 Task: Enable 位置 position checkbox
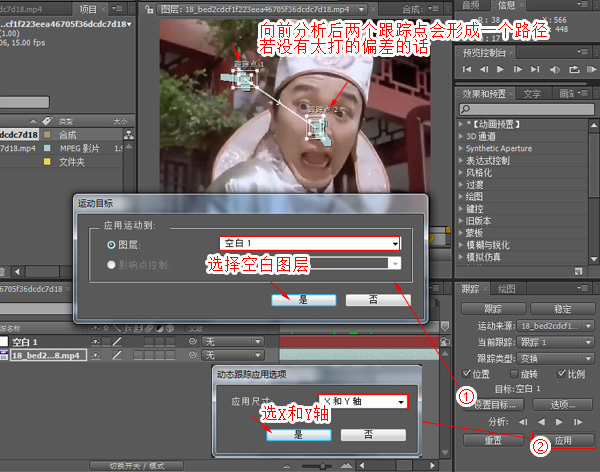pos(466,374)
